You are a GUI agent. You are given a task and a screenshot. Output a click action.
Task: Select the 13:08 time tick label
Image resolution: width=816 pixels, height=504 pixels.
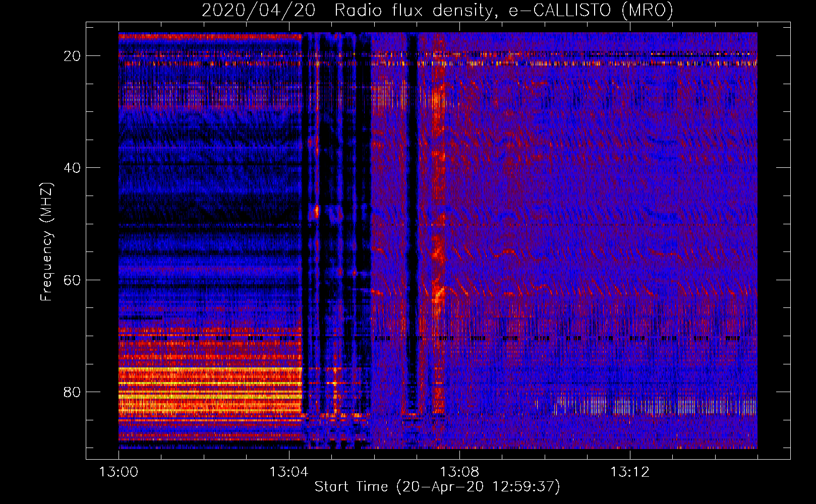(459, 472)
